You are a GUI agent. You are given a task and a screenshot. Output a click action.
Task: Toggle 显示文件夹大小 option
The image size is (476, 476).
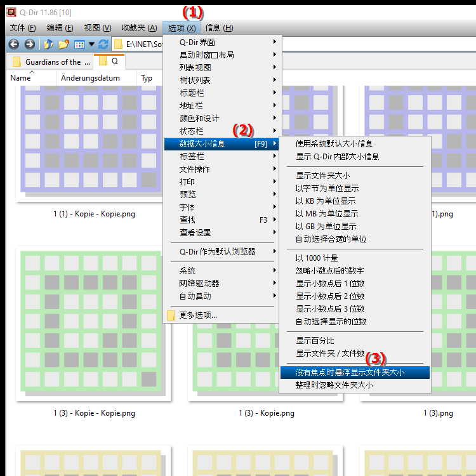click(355, 175)
